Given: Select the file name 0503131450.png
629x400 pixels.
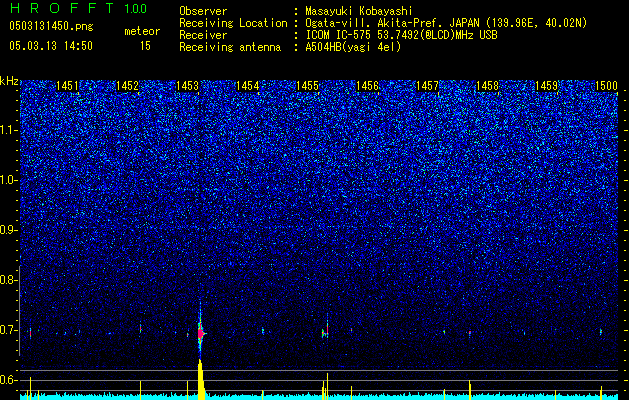Looking at the screenshot, I should pyautogui.click(x=51, y=26).
